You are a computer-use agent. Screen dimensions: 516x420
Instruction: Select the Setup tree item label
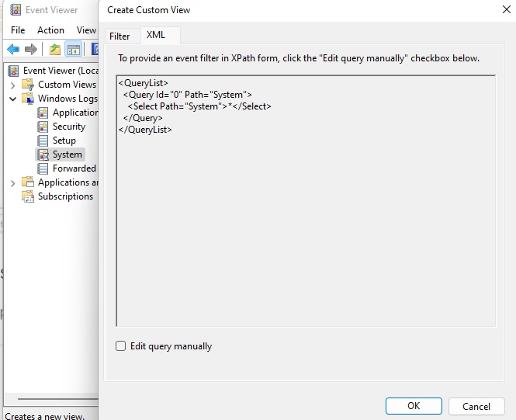click(x=64, y=141)
